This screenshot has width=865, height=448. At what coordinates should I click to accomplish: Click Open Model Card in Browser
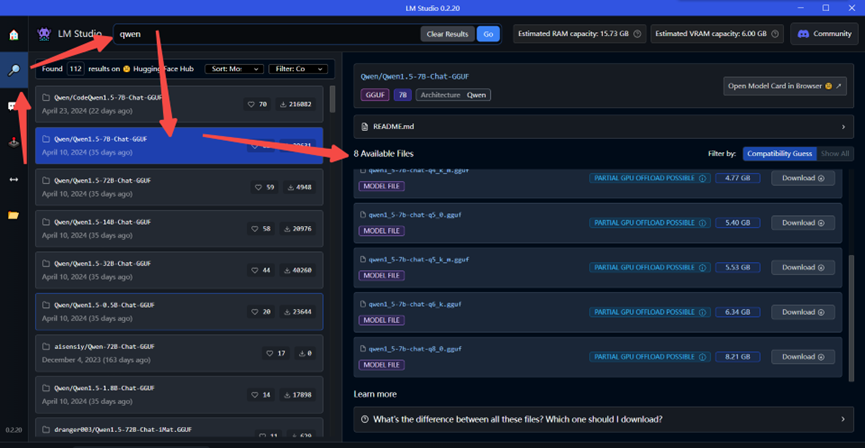click(x=784, y=86)
